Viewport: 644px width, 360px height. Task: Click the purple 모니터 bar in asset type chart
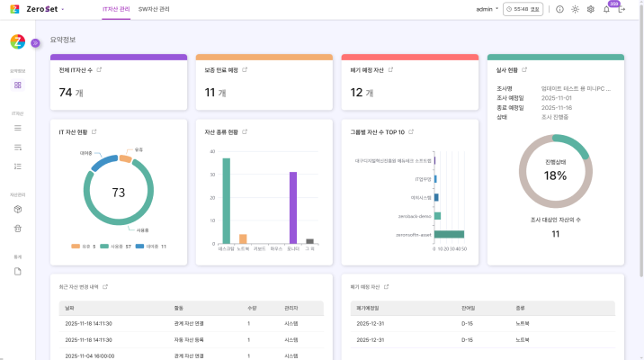292,208
